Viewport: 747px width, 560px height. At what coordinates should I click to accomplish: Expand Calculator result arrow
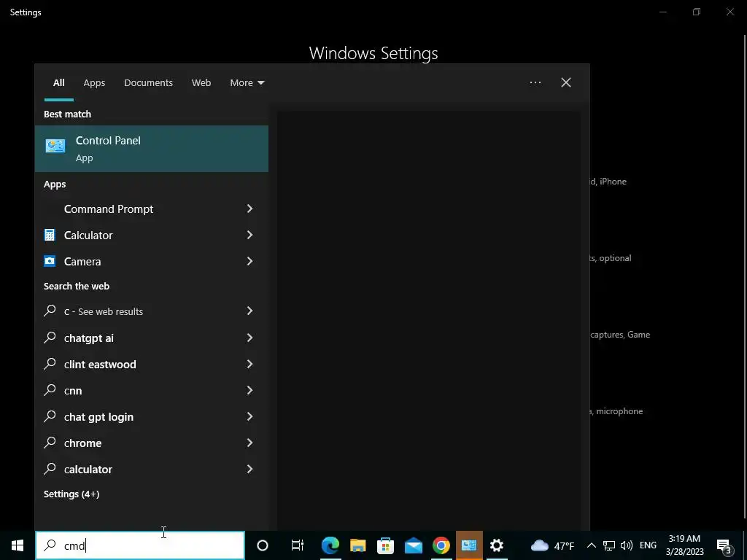pyautogui.click(x=249, y=235)
